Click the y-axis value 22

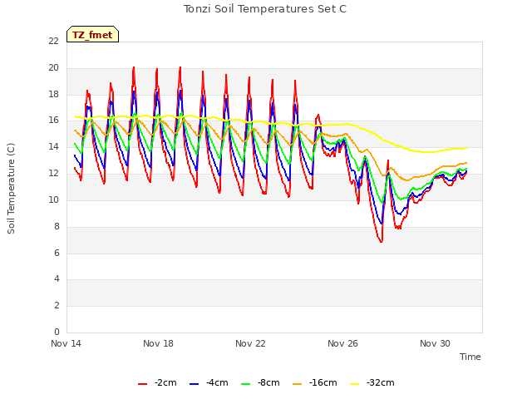(x=53, y=41)
